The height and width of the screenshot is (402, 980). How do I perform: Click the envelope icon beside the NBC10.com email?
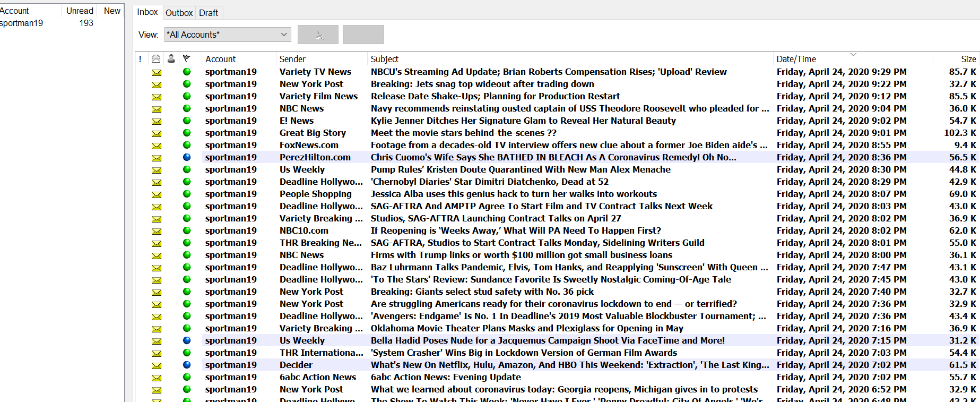pos(157,231)
